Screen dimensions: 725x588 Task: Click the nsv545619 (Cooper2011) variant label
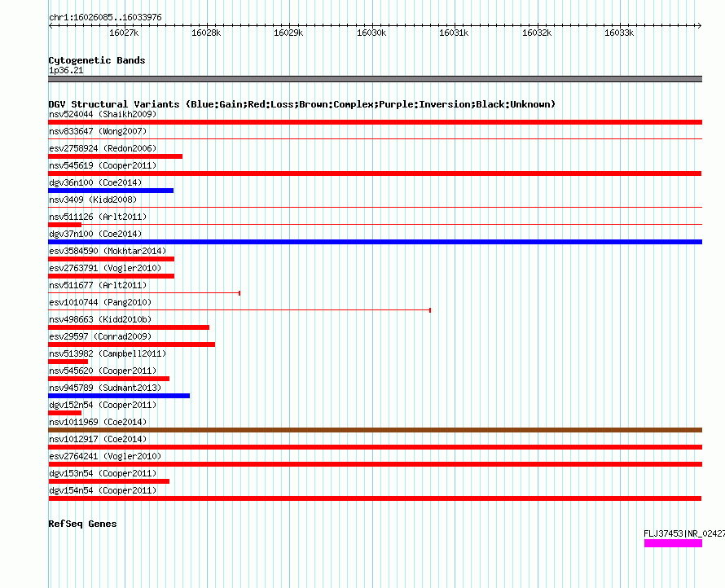click(x=103, y=165)
